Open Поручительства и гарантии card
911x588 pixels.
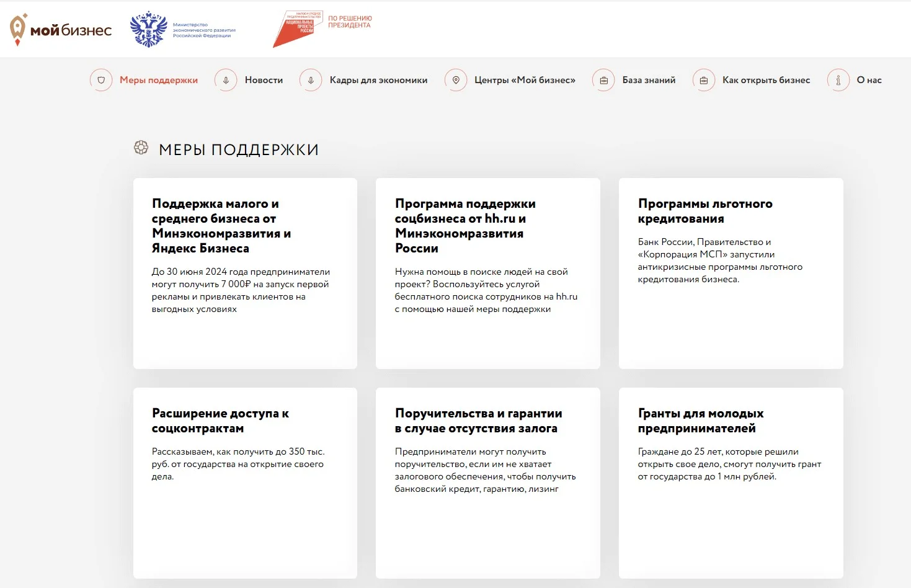pos(488,483)
